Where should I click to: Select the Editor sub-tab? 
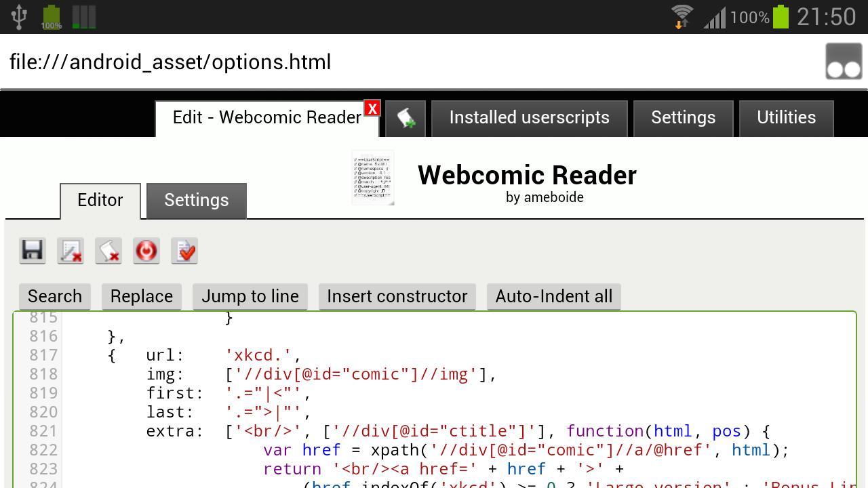pyautogui.click(x=100, y=201)
